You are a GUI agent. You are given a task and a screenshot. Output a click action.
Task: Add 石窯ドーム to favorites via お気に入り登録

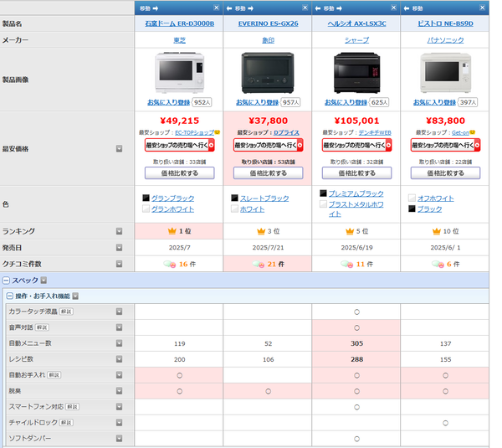tap(169, 102)
